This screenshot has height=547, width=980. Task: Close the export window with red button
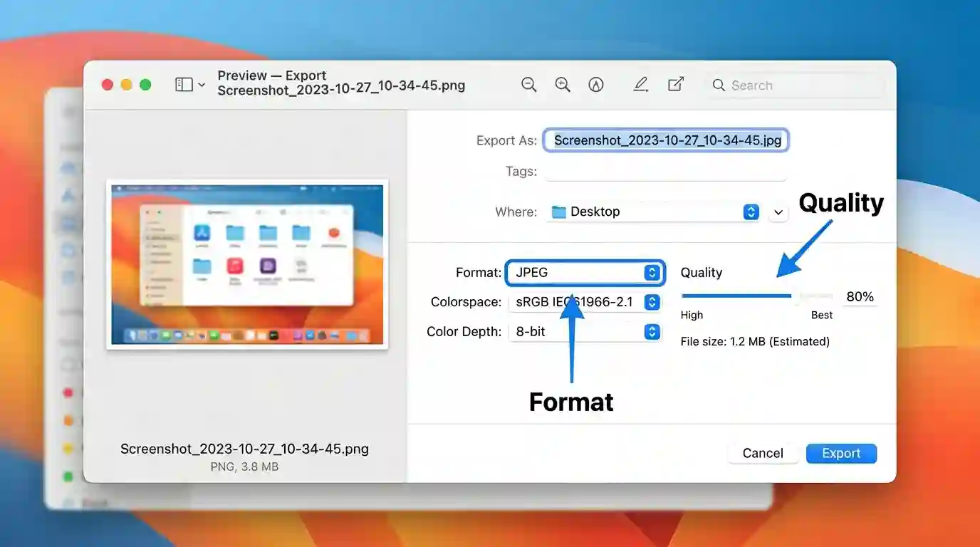(108, 85)
